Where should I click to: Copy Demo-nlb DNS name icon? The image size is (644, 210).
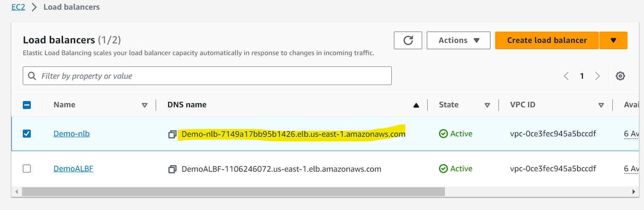tap(172, 134)
